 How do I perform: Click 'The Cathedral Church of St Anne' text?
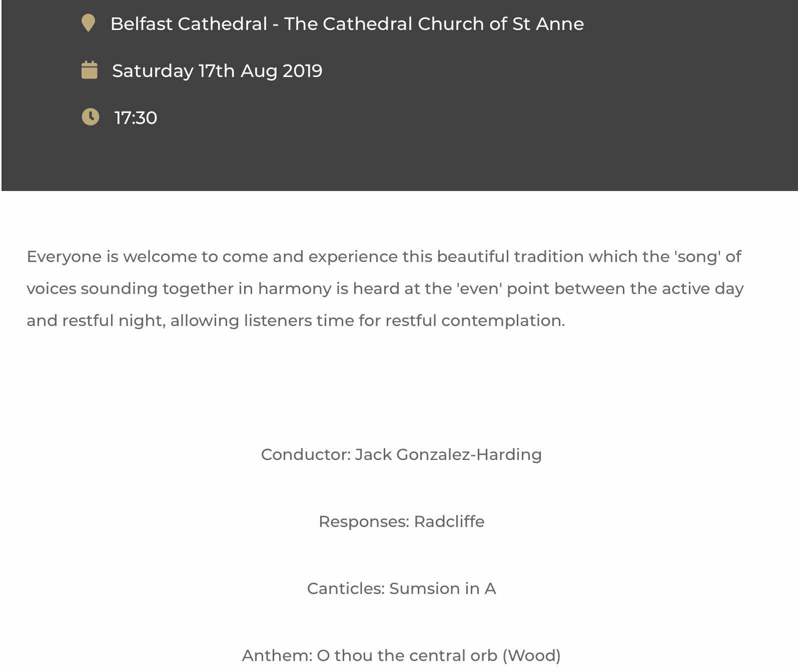(x=434, y=23)
